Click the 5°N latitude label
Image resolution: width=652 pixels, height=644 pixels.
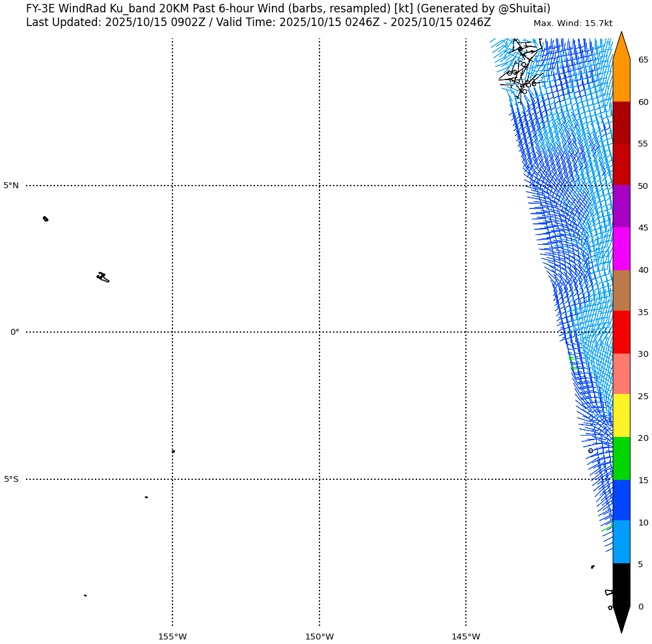pos(11,186)
